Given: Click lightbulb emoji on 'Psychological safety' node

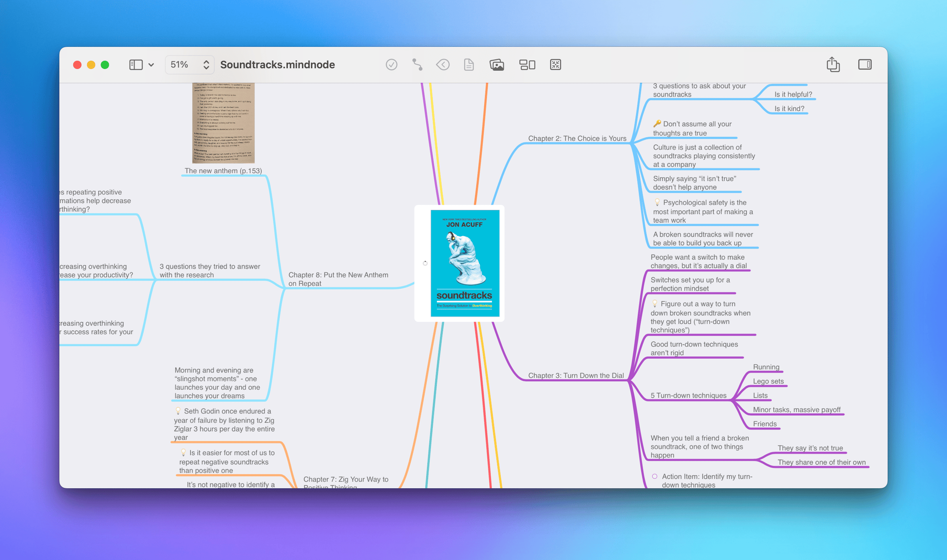Looking at the screenshot, I should tap(657, 202).
